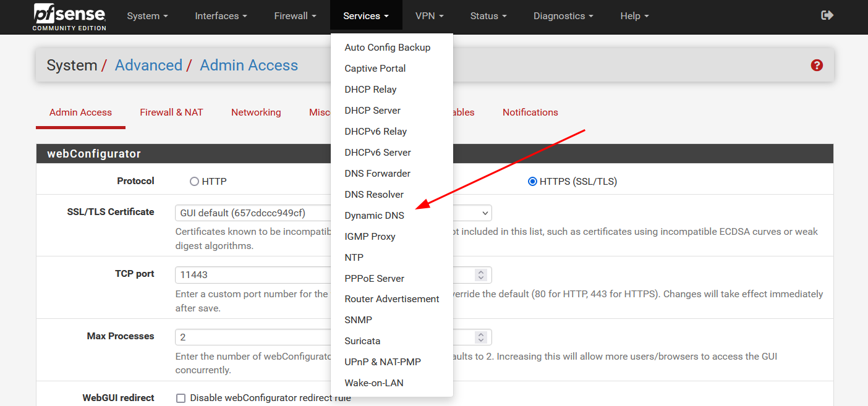
Task: Expand the Diagnostics menu dropdown
Action: (563, 16)
